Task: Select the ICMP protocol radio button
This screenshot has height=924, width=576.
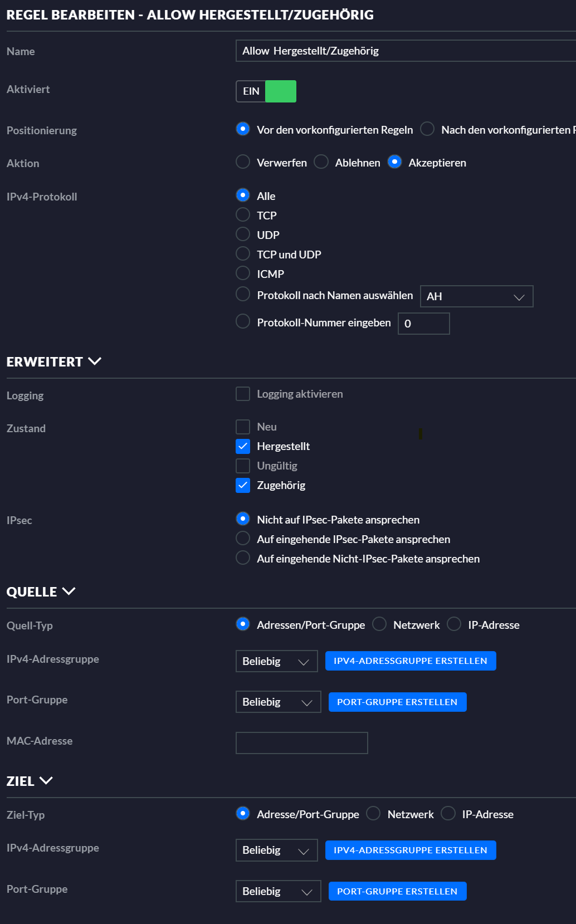Action: (243, 273)
